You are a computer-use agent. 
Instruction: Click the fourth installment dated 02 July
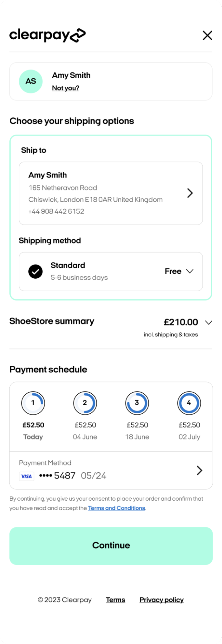click(x=189, y=403)
